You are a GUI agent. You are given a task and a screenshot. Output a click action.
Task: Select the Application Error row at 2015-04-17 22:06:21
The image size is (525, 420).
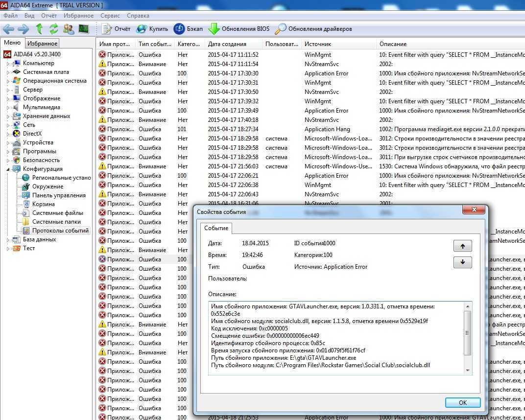[311, 176]
